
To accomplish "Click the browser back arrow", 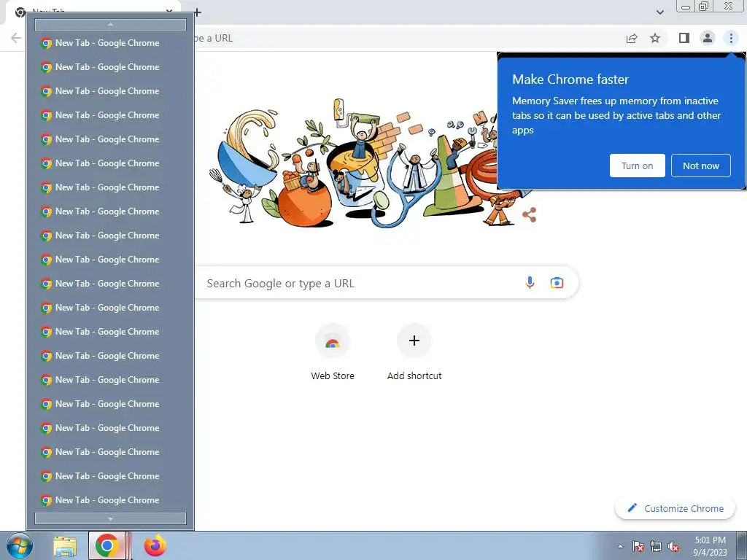I will pyautogui.click(x=16, y=38).
